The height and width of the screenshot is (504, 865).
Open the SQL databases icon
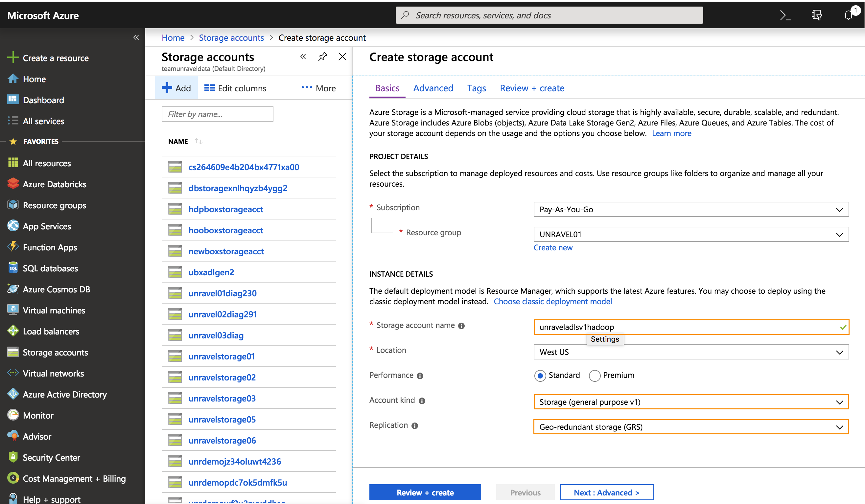pyautogui.click(x=13, y=268)
